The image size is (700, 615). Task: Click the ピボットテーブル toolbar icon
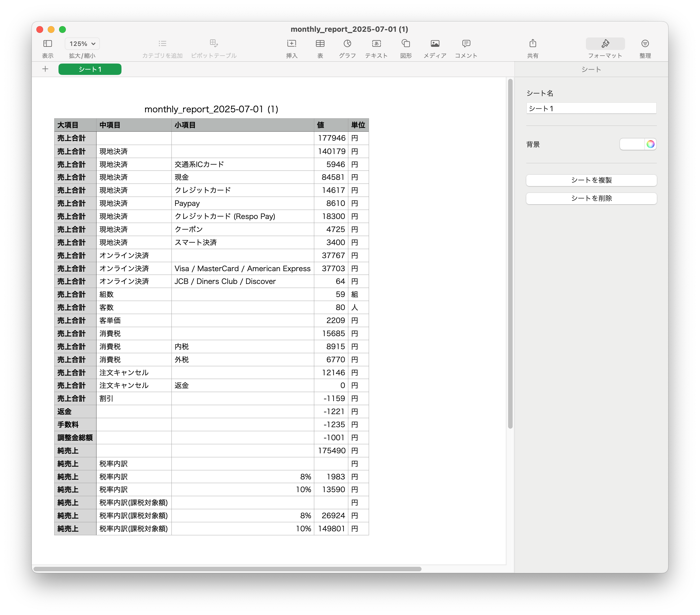[x=214, y=43]
